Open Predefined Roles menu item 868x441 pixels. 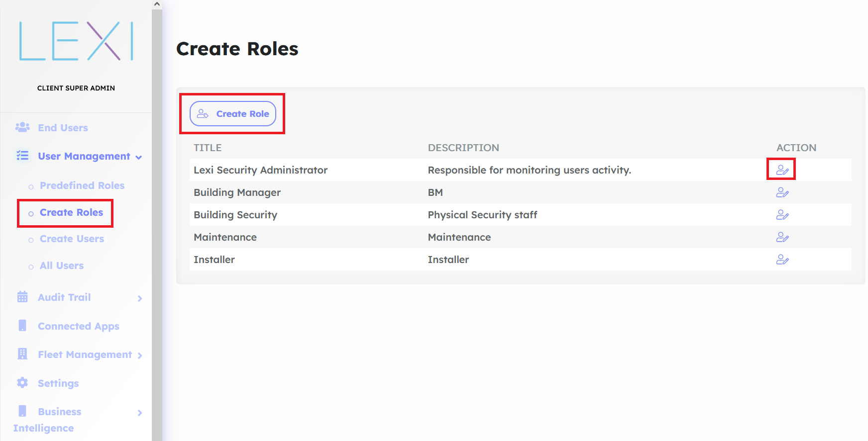click(x=82, y=185)
